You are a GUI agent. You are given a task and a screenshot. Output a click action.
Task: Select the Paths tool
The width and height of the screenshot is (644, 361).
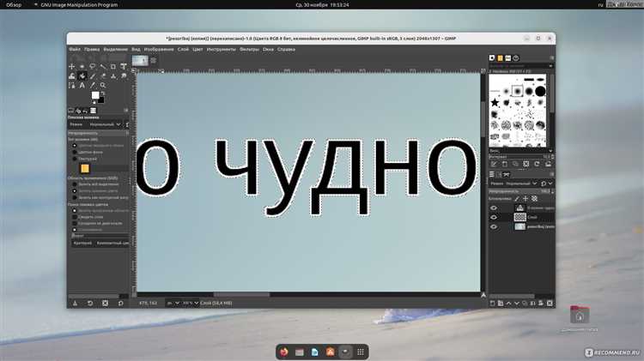71,86
